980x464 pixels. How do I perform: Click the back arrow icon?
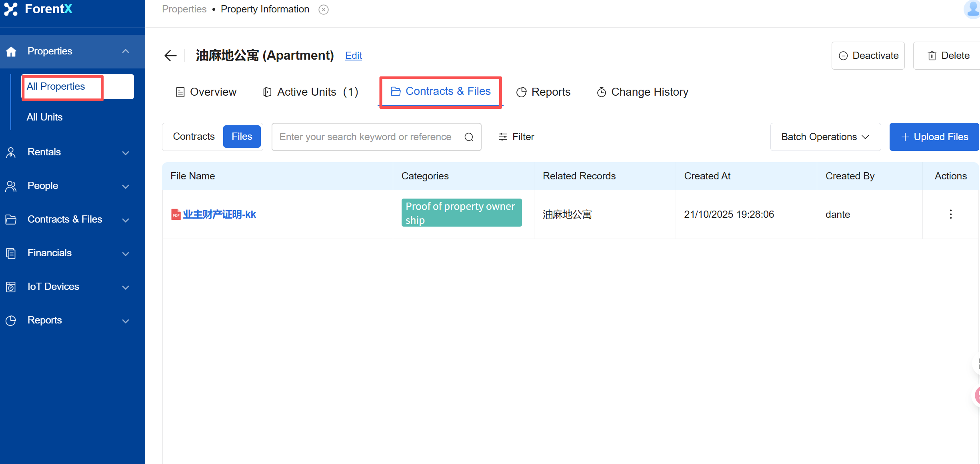pos(170,56)
